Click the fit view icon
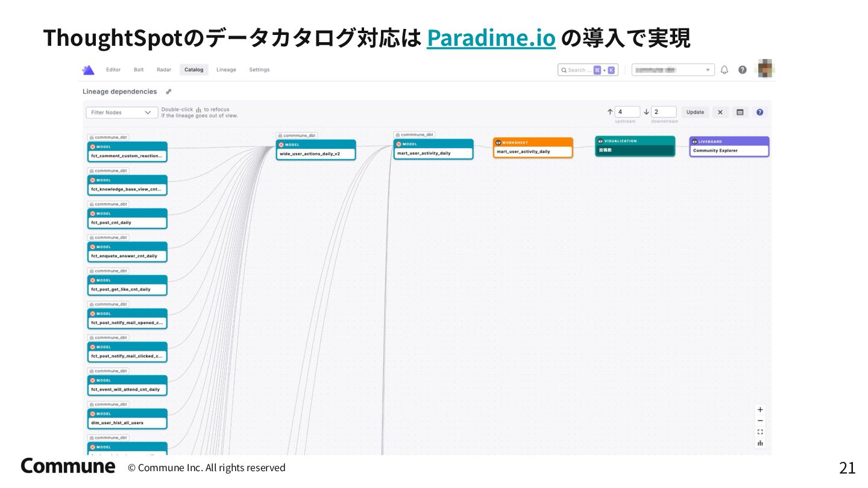This screenshot has height=488, width=868. point(760,432)
